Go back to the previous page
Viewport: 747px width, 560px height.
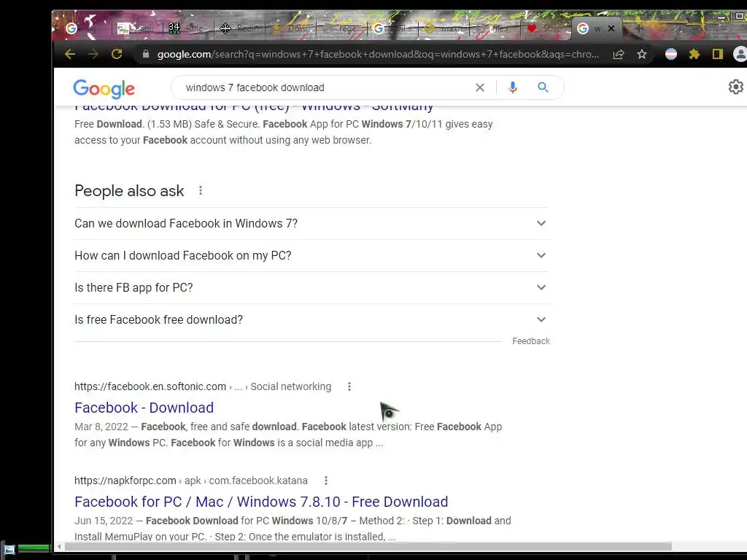coord(70,54)
